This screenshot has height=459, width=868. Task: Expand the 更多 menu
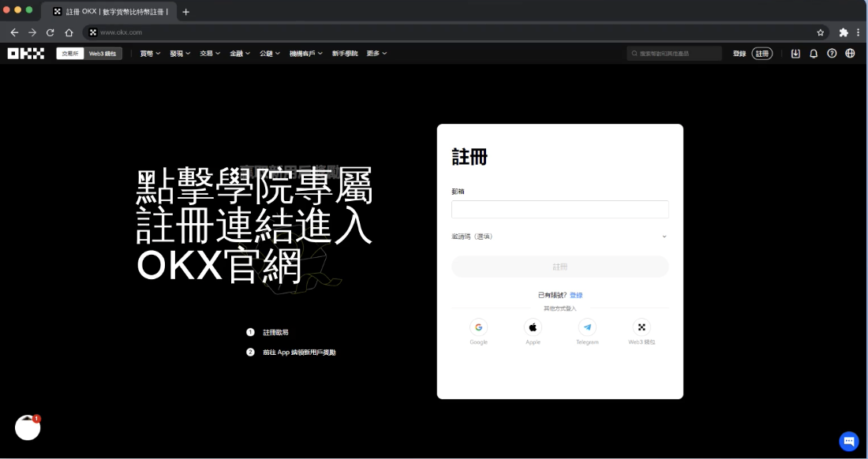[376, 54]
